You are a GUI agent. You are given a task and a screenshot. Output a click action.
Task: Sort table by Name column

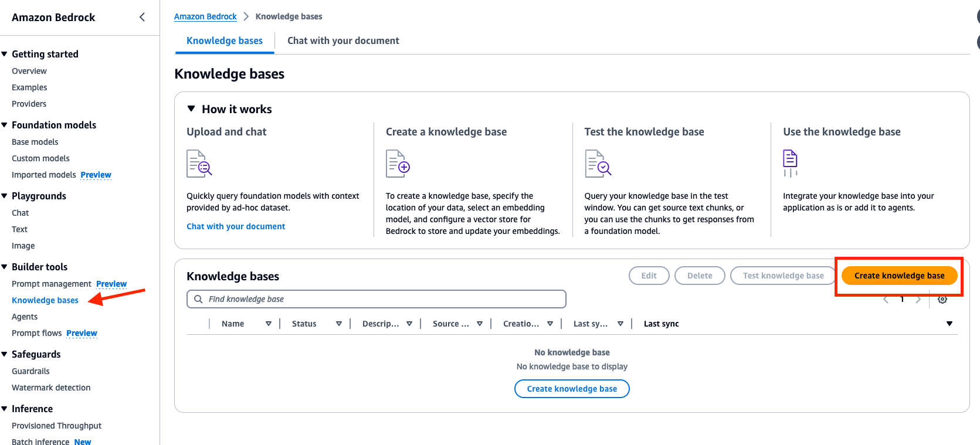269,324
